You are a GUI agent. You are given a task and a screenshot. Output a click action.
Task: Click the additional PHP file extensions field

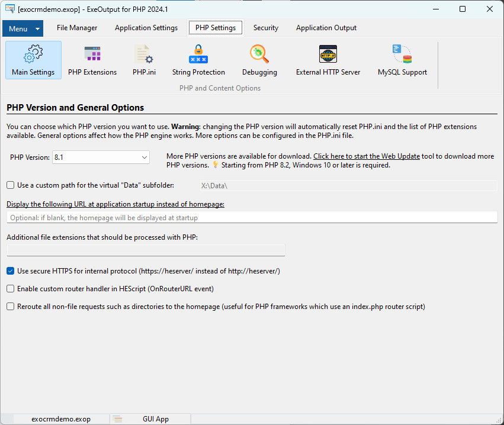146,250
